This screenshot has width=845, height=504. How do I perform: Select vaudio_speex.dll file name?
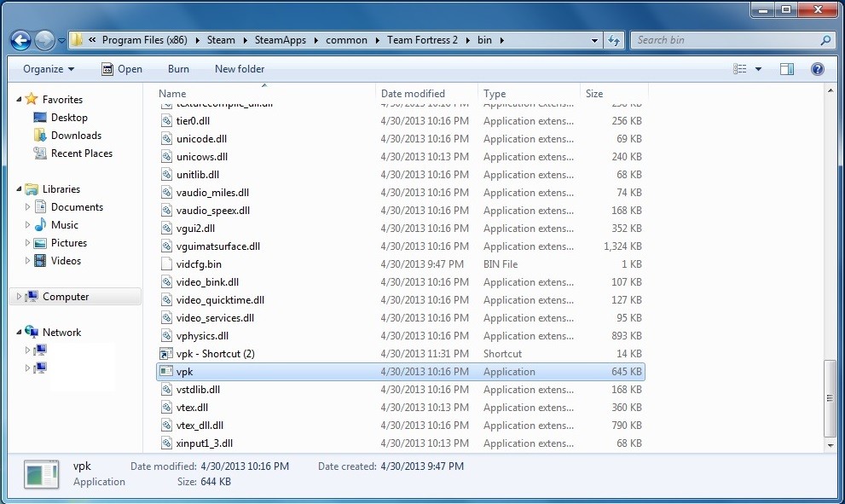click(x=213, y=211)
